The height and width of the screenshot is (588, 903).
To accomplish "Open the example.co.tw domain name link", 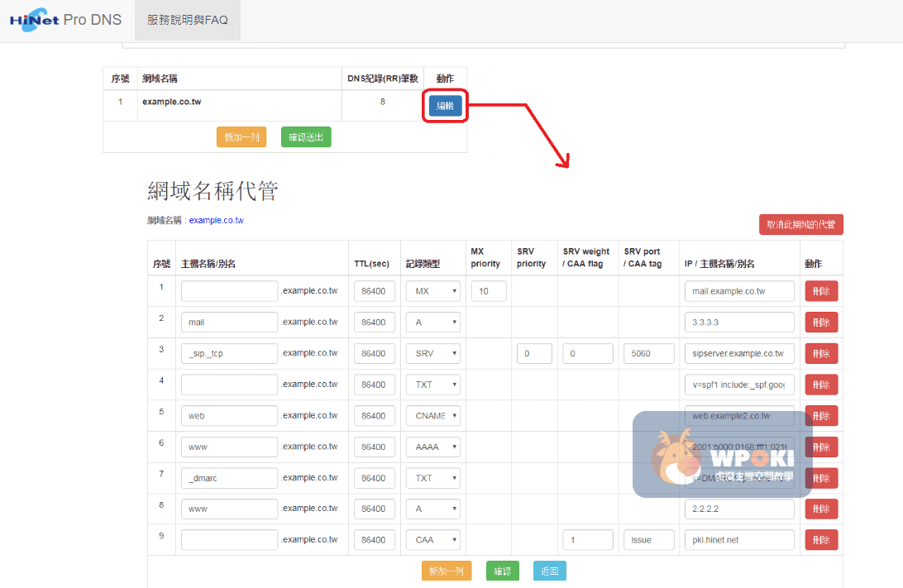I will click(x=216, y=221).
